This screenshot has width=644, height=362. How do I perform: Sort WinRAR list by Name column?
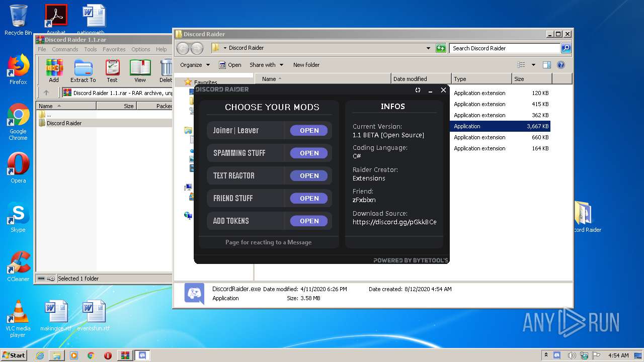tap(66, 106)
